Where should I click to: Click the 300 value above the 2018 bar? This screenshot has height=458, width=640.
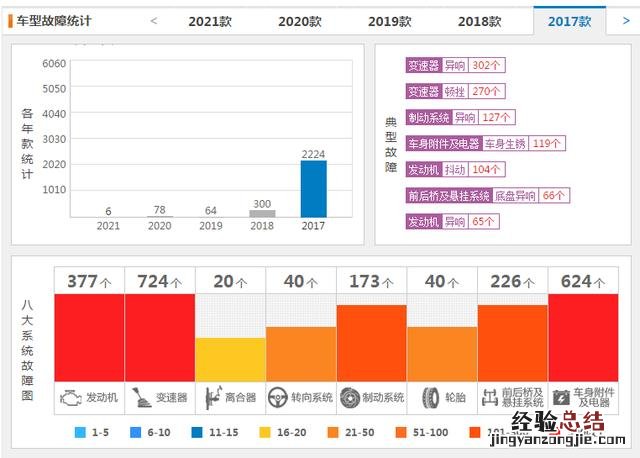[262, 204]
